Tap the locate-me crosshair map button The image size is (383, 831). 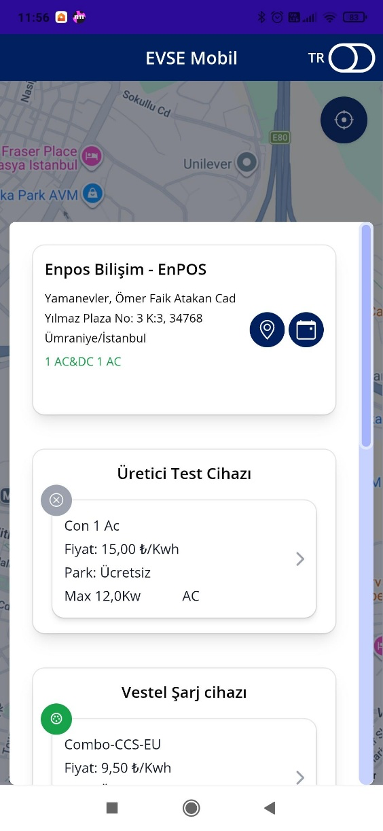point(344,120)
